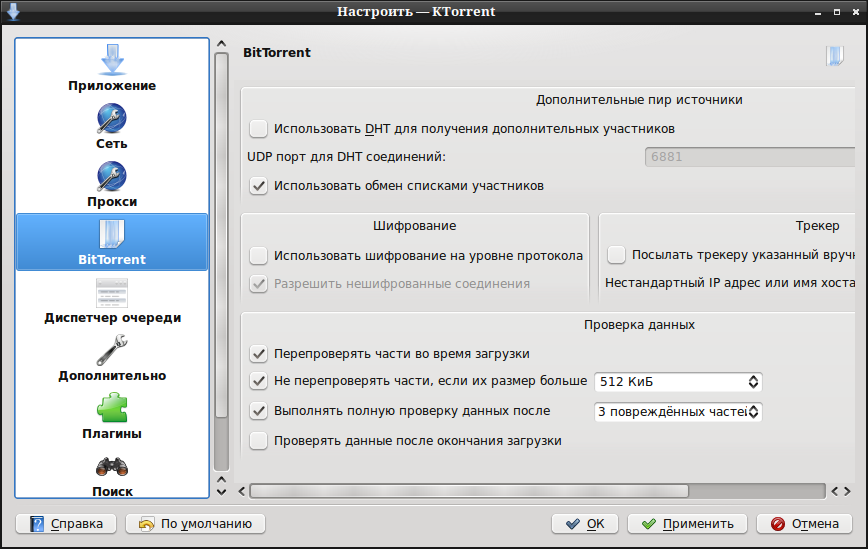Select the Дополнительно wrench icon
Viewport: 868px width, 549px height.
click(x=112, y=350)
